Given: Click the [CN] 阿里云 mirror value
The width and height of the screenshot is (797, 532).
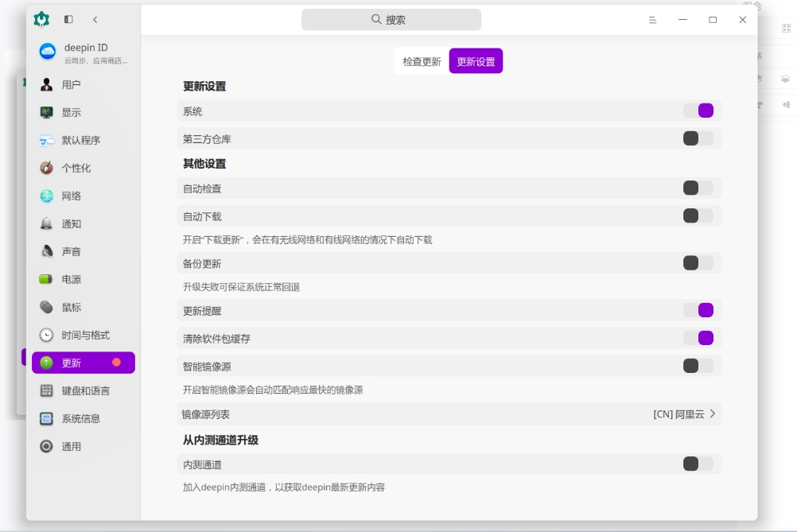Looking at the screenshot, I should pos(678,414).
